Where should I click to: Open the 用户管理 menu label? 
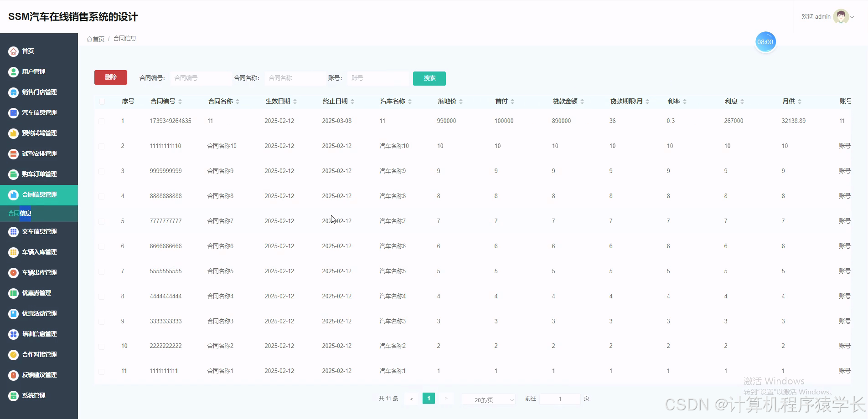pyautogui.click(x=34, y=72)
